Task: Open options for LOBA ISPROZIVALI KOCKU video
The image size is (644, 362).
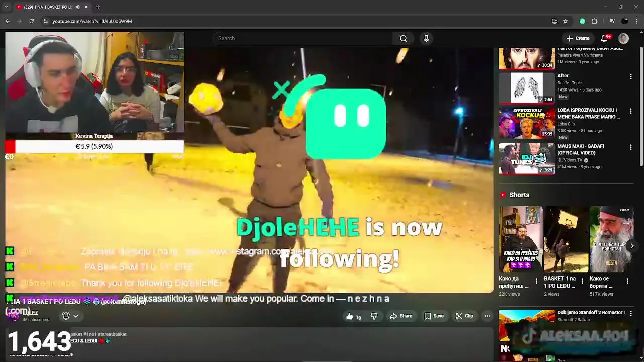Action: (x=630, y=112)
